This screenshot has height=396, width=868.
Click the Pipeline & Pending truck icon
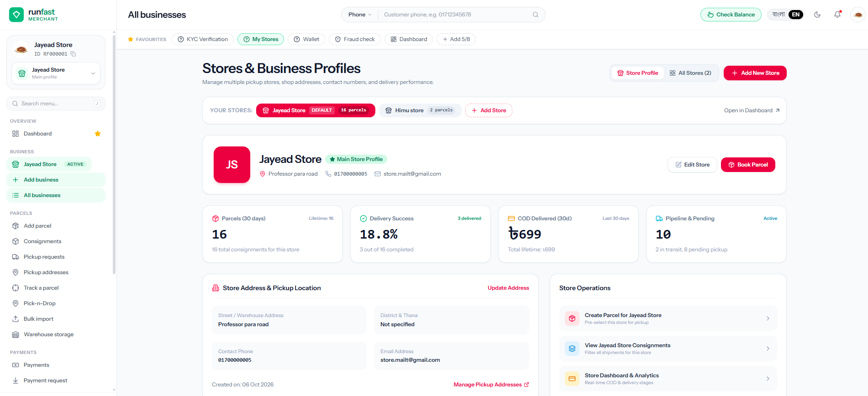click(x=659, y=219)
